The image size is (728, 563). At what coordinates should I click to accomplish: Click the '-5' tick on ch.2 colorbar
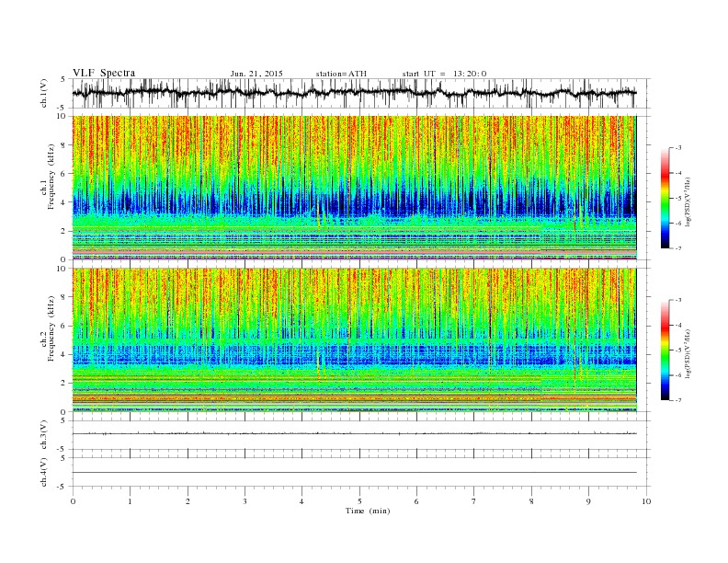tap(677, 350)
